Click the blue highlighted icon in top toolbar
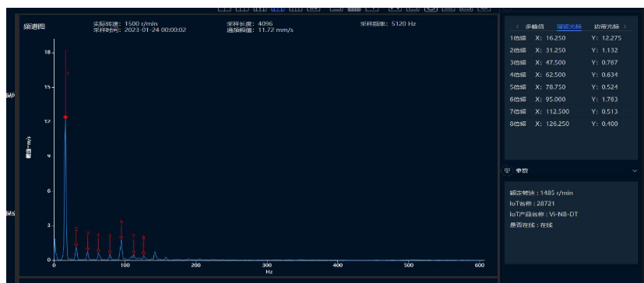 click(278, 9)
